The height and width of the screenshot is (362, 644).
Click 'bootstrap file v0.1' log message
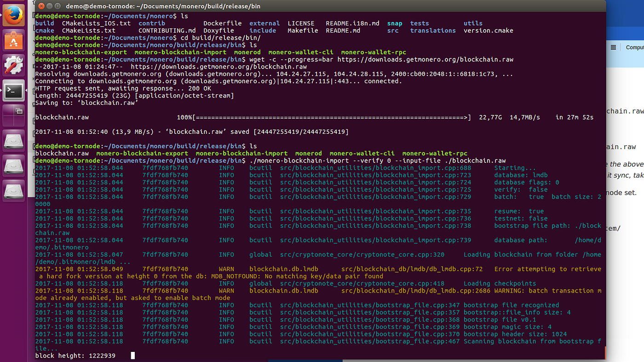pos(500,320)
